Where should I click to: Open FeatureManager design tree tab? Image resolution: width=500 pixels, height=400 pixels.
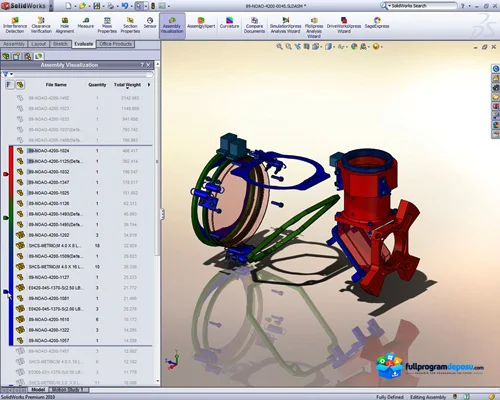[6, 56]
